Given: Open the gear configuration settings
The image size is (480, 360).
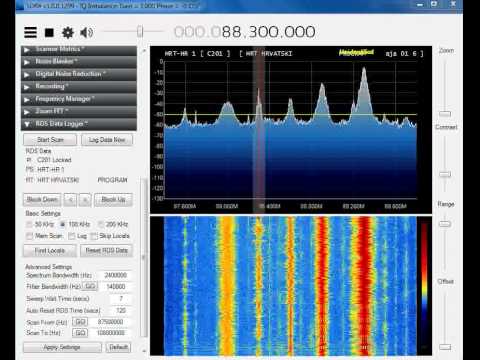Looking at the screenshot, I should point(68,33).
